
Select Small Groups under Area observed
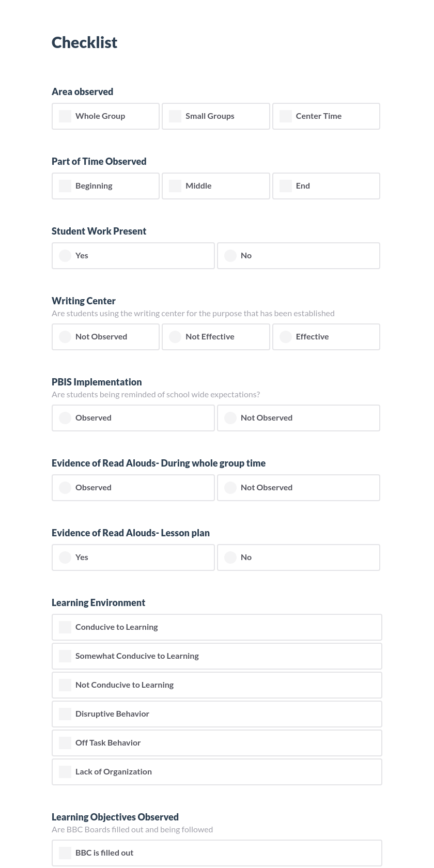click(x=175, y=116)
